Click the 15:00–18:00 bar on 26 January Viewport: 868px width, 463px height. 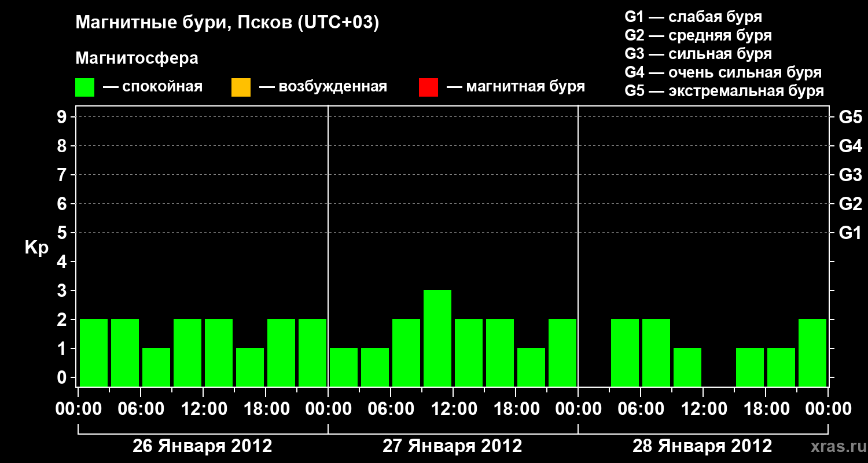coord(250,367)
